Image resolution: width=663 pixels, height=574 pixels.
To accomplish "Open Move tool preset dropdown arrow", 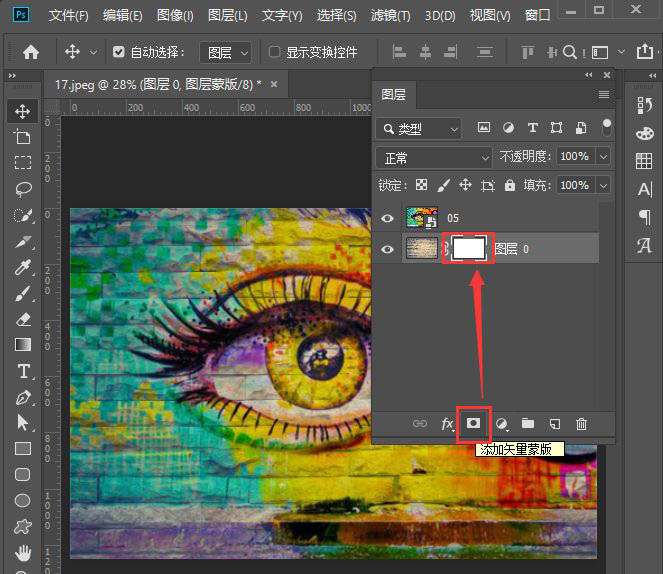I will tap(93, 53).
